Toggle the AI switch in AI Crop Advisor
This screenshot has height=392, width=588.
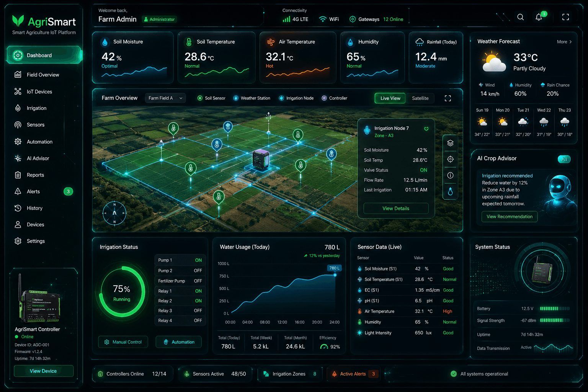click(x=564, y=159)
